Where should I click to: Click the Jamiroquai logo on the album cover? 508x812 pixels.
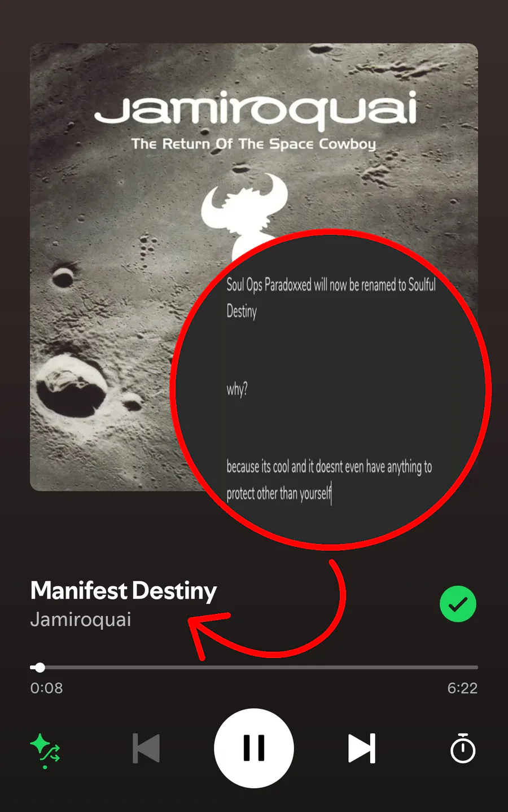[256, 110]
